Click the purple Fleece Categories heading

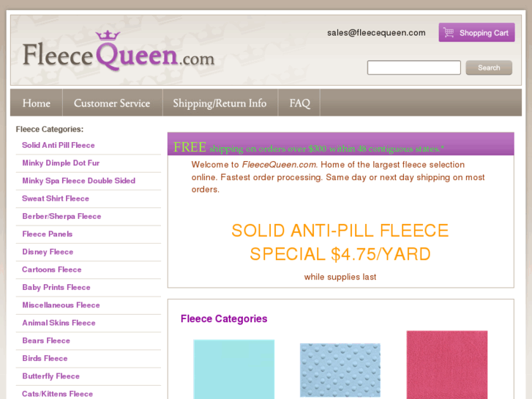224,319
